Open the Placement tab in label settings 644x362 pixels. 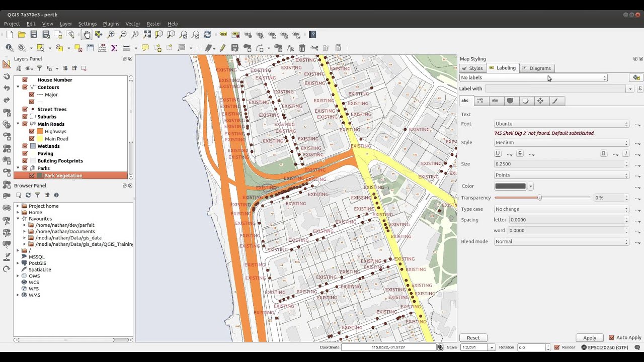click(x=540, y=101)
